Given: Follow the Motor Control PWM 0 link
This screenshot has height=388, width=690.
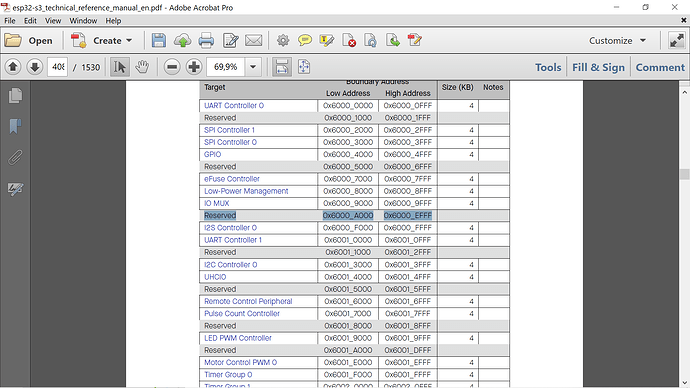Looking at the screenshot, I should 240,362.
